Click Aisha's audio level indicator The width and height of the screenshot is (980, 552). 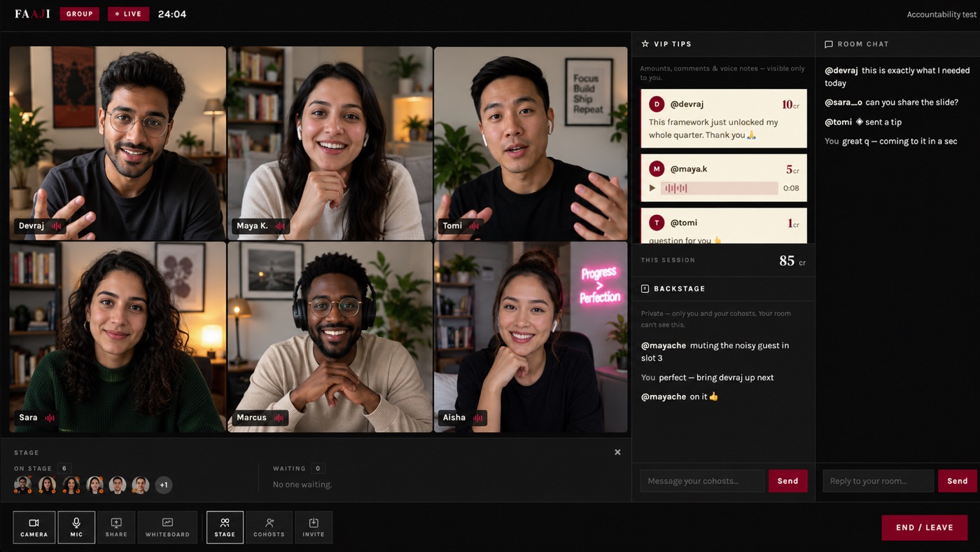(x=477, y=418)
